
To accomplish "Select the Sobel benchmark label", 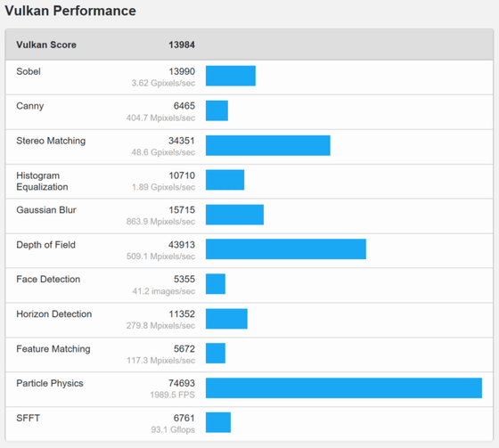I will point(29,71).
